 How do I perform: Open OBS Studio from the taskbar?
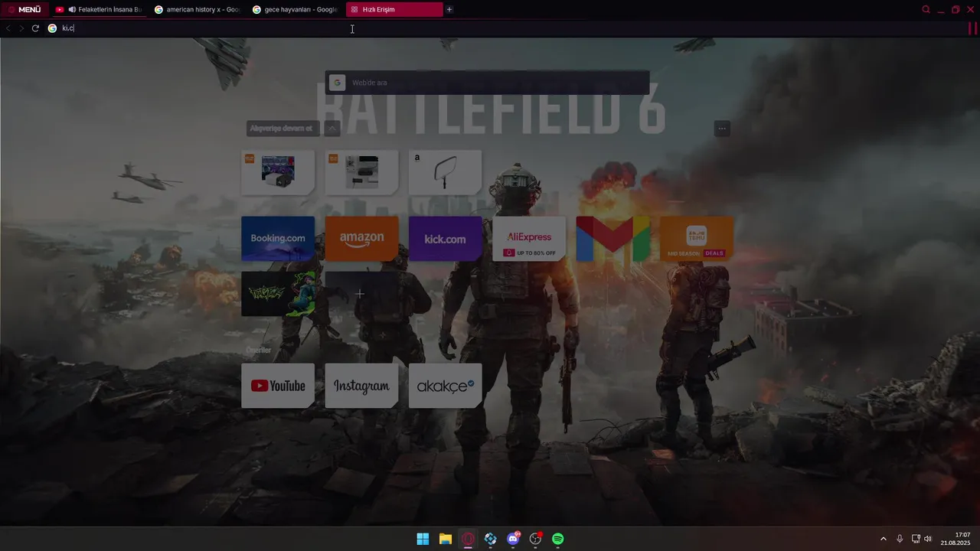536,539
